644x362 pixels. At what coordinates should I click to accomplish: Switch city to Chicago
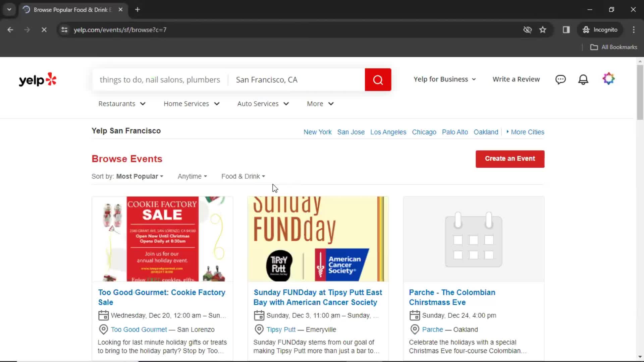[x=424, y=132]
